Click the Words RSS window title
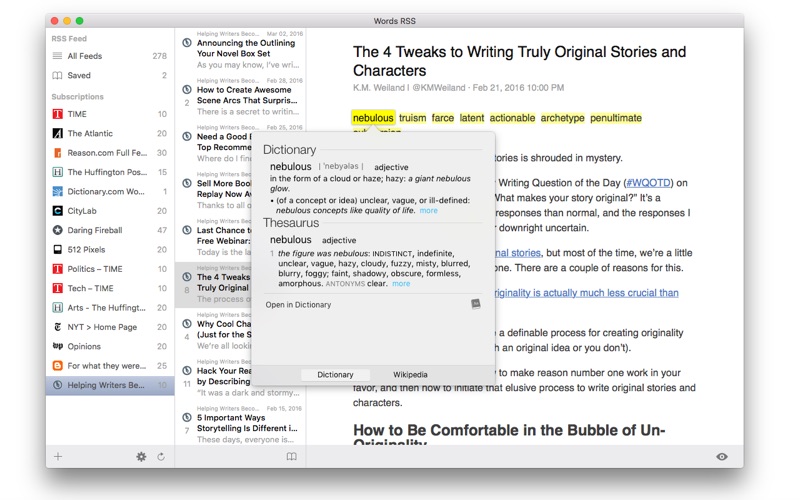This screenshot has width=800, height=500. (394, 21)
